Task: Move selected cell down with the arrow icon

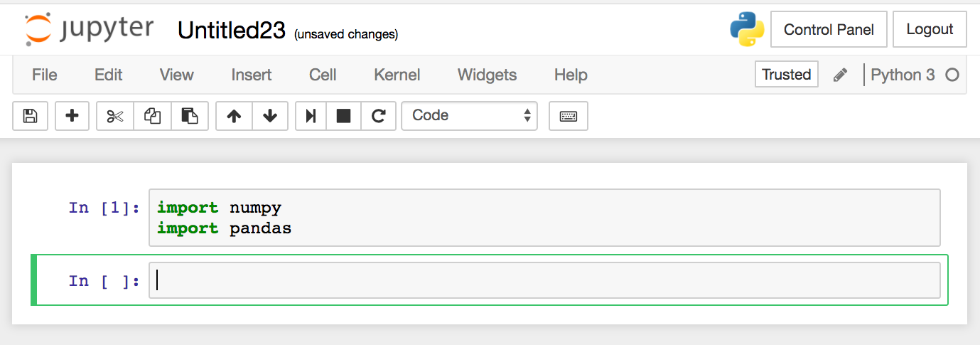Action: coord(270,116)
